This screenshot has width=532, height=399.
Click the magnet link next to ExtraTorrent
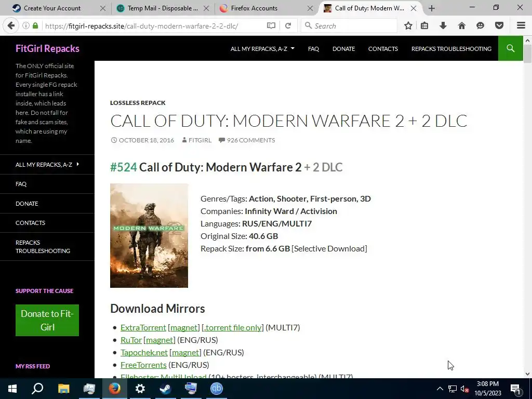184,327
